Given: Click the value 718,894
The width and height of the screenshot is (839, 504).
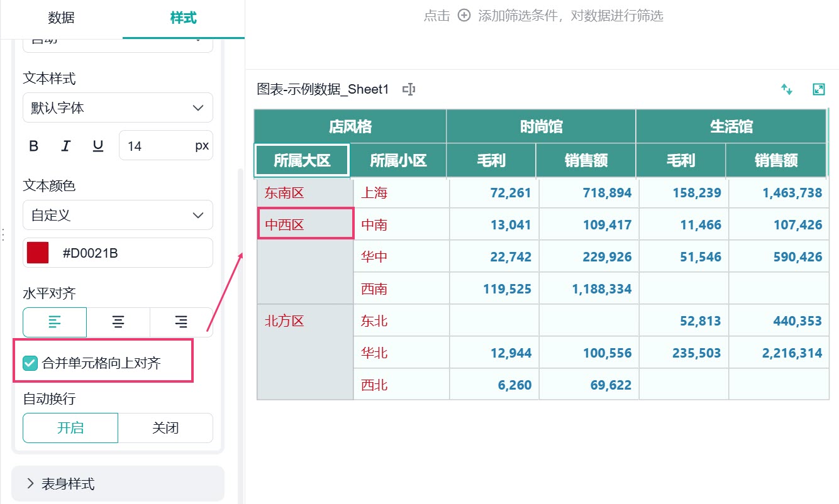Looking at the screenshot, I should pos(607,193).
